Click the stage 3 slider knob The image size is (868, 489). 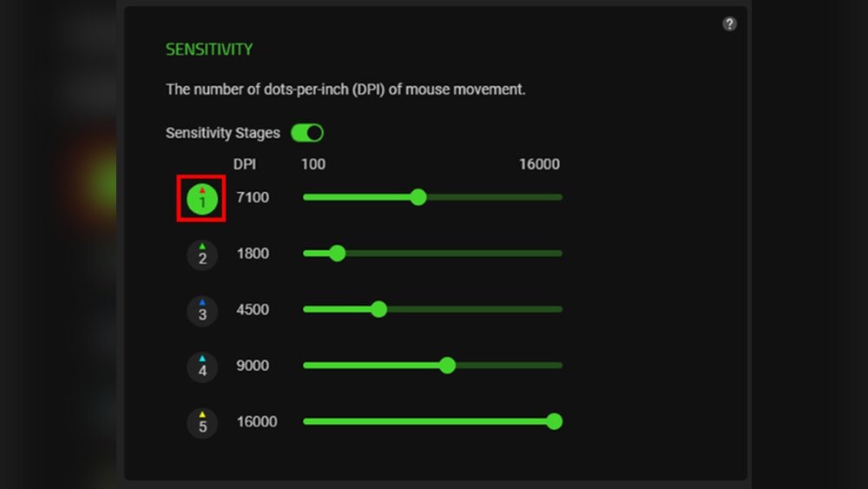point(378,309)
